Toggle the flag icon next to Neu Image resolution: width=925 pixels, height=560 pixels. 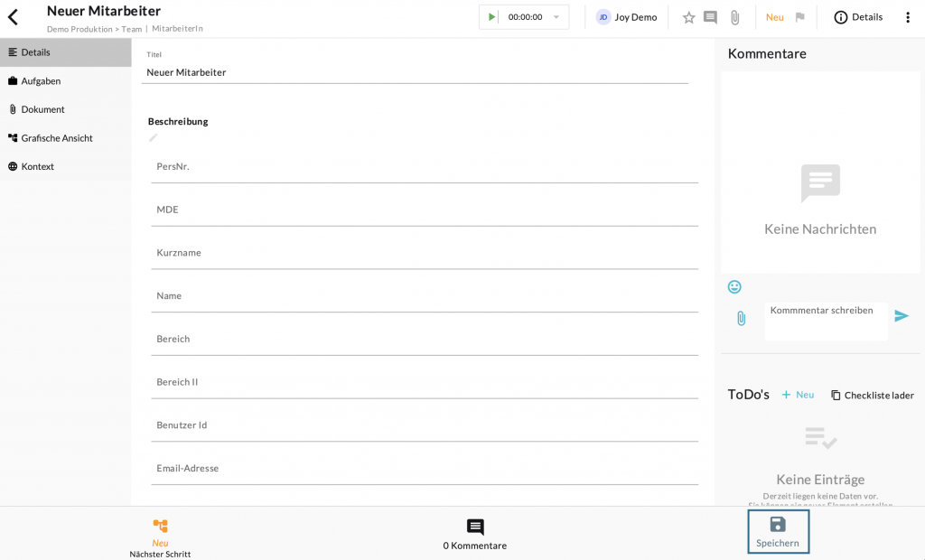[799, 17]
